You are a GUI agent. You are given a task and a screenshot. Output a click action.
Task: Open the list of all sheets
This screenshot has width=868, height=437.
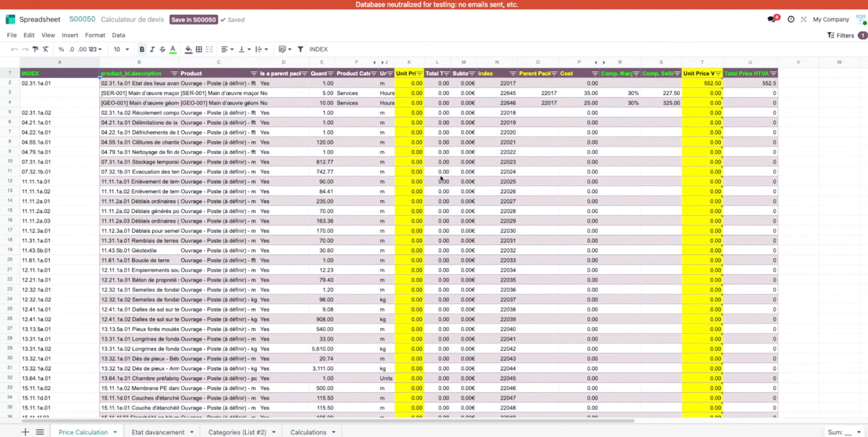40,432
